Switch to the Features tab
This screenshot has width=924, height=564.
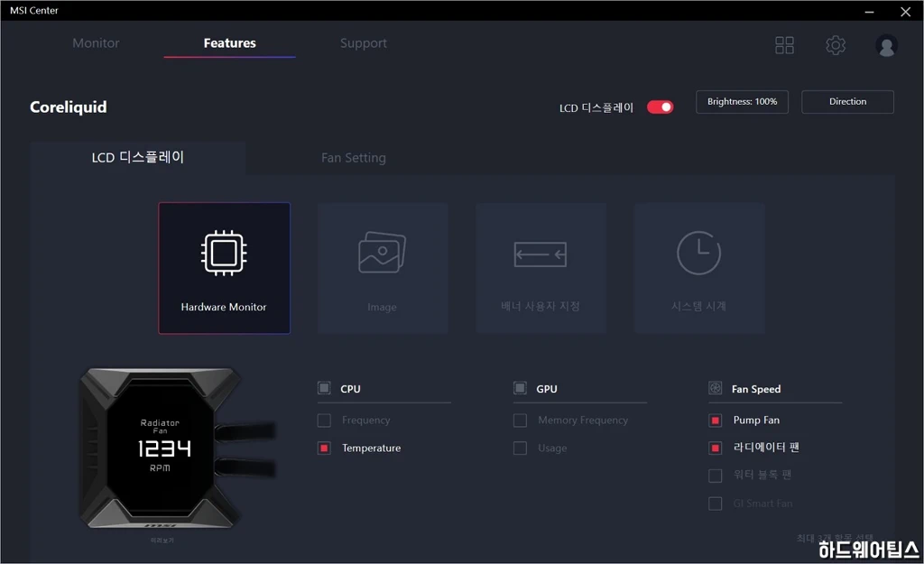pyautogui.click(x=230, y=43)
